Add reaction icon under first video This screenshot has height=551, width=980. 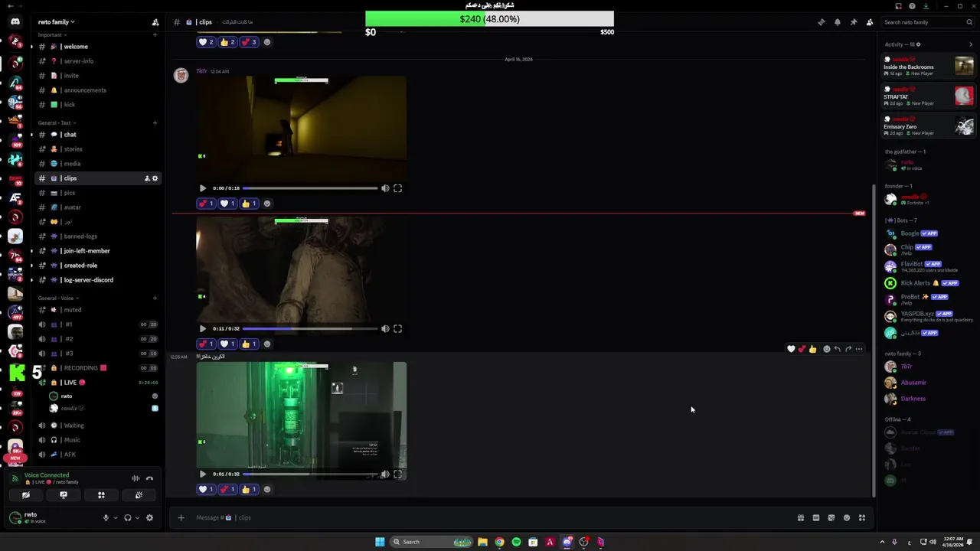[267, 204]
